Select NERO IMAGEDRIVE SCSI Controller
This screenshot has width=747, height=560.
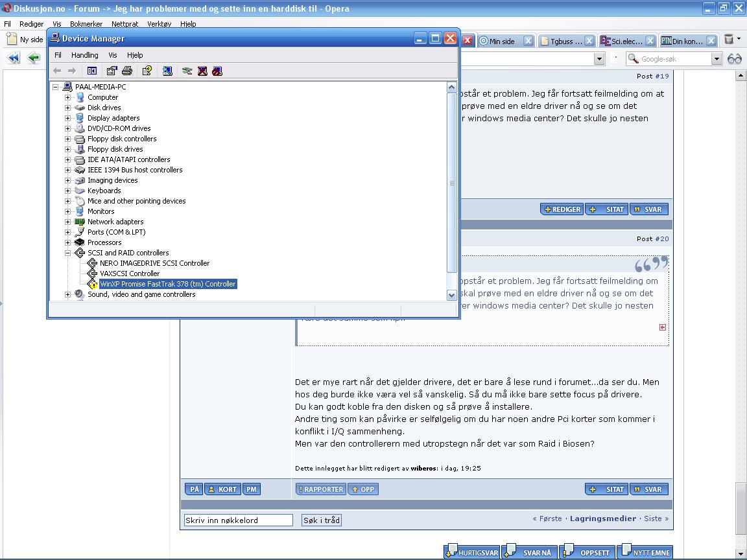(154, 263)
